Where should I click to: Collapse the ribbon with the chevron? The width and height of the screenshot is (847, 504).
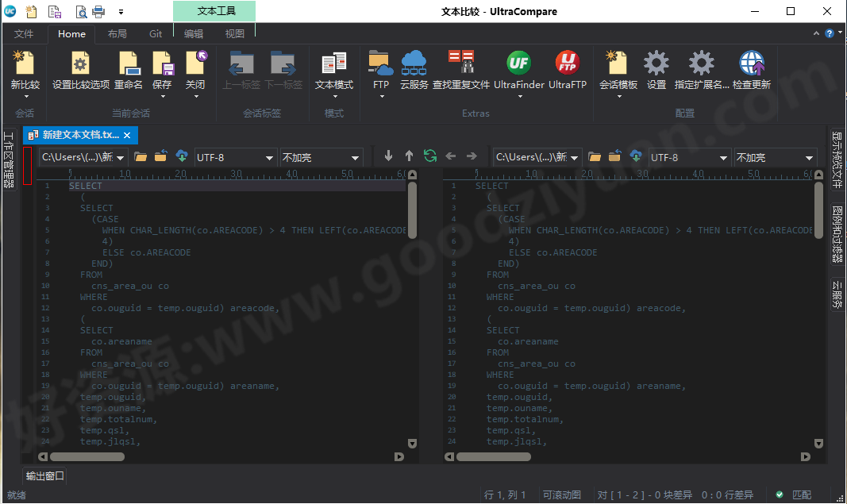816,33
